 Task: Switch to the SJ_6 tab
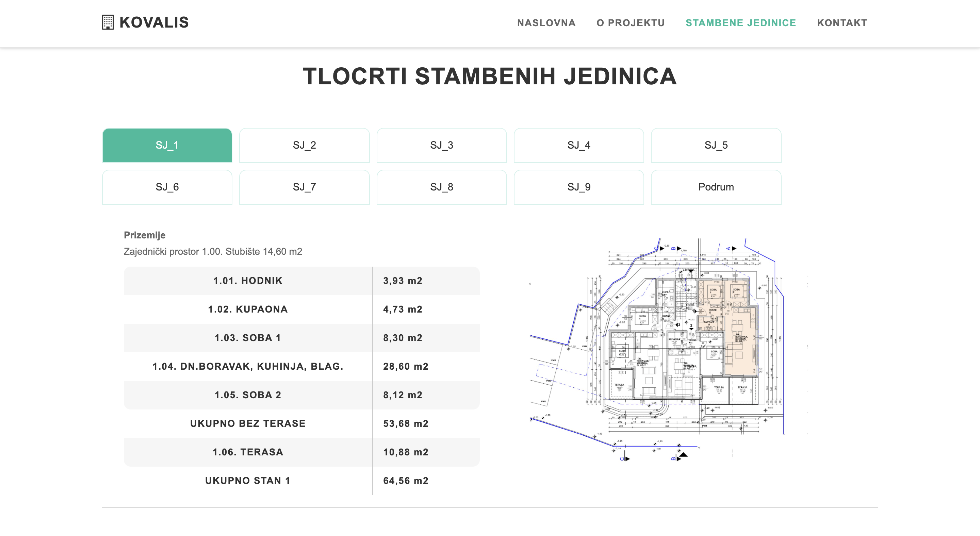pyautogui.click(x=167, y=187)
